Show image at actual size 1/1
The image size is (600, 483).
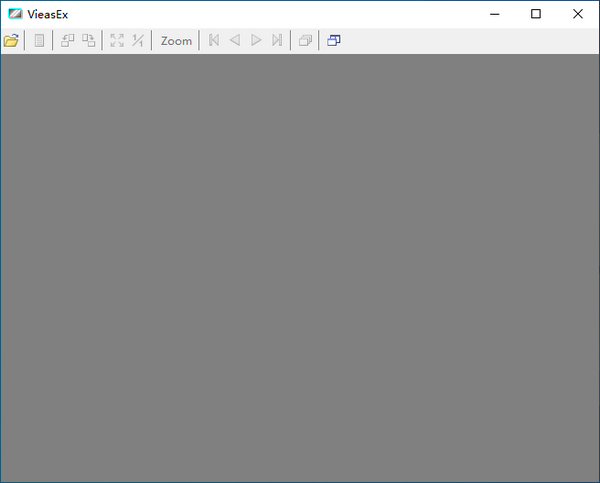(138, 40)
